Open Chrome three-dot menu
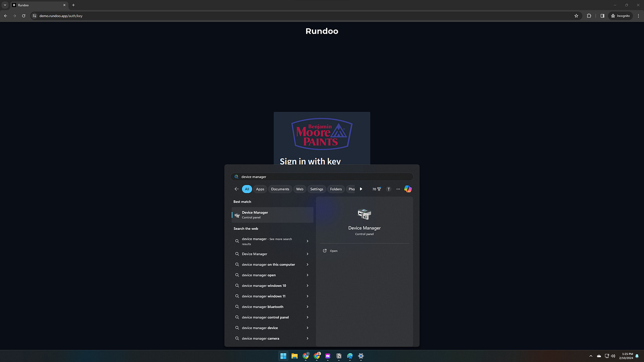This screenshot has height=362, width=644. pyautogui.click(x=638, y=16)
